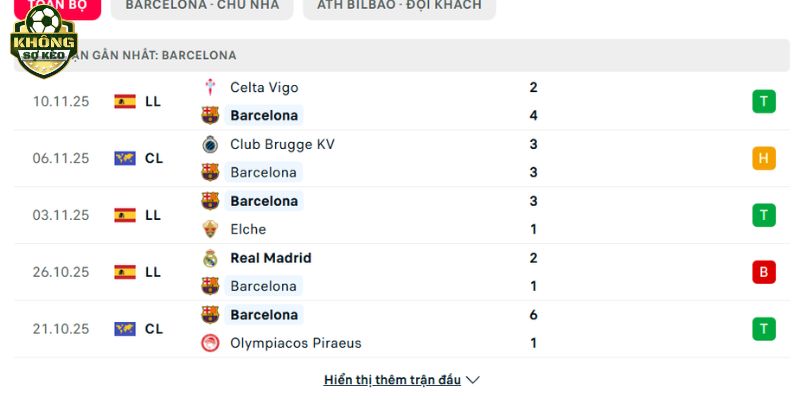800x400 pixels.
Task: Click the Celta Vigo club crest
Action: [210, 87]
